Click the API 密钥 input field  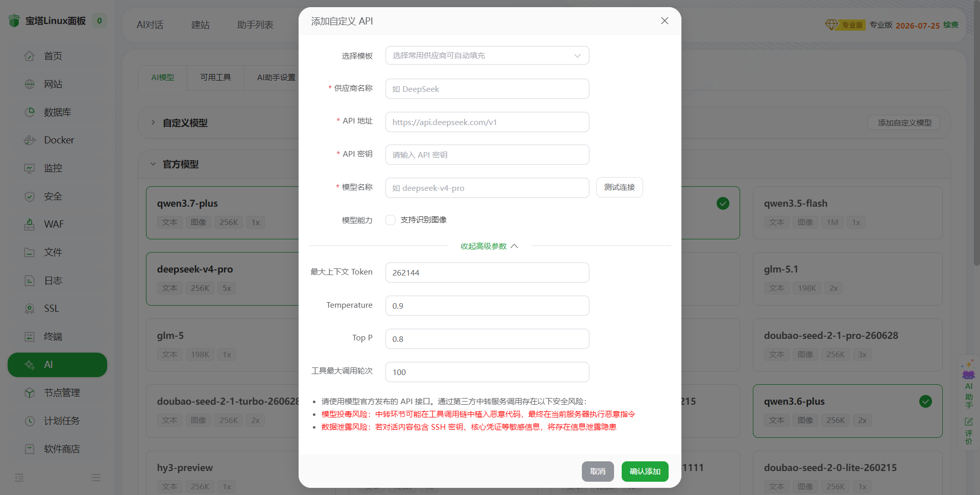tap(487, 155)
